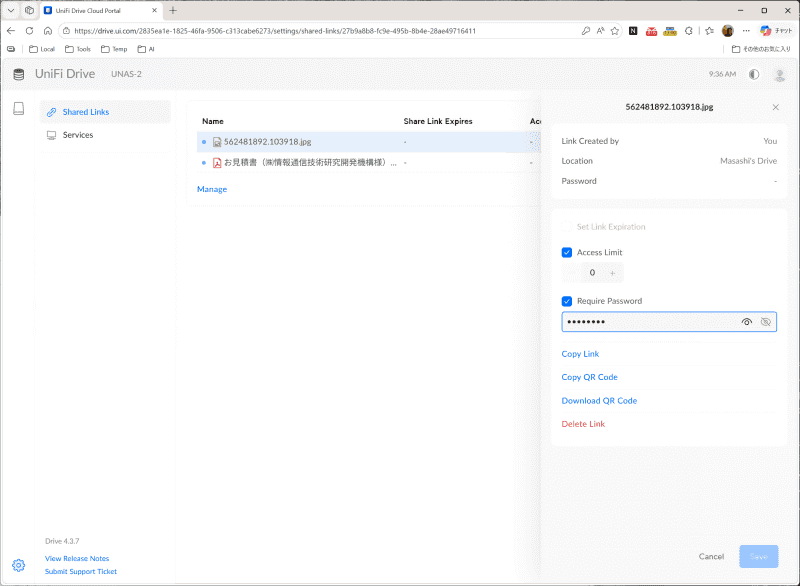Click the UNAS-2 device name

pyautogui.click(x=126, y=74)
